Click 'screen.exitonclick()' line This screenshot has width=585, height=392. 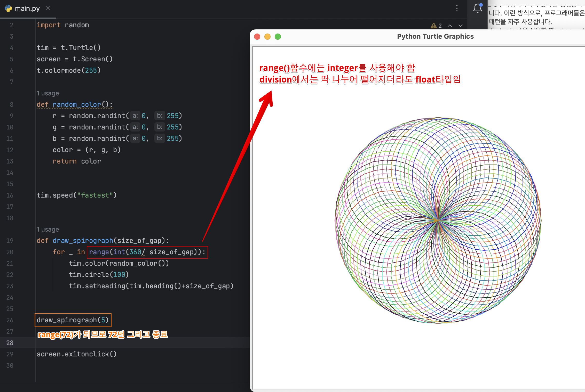coord(77,354)
